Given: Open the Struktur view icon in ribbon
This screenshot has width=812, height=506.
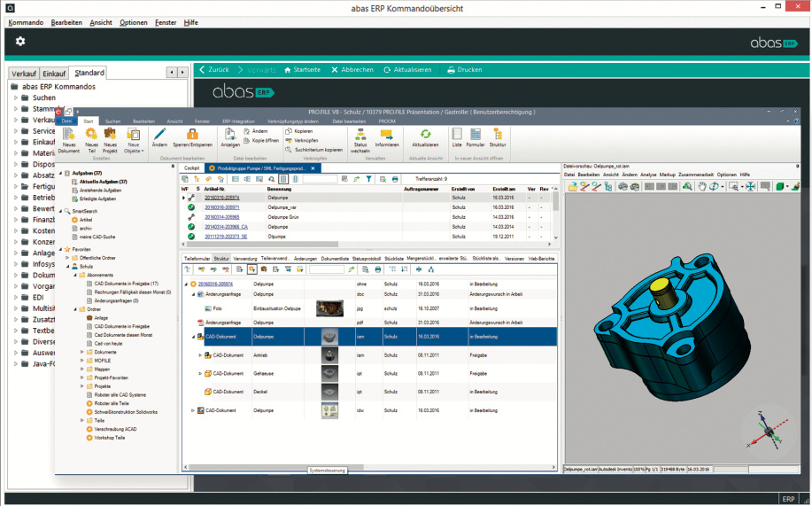Looking at the screenshot, I should click(498, 133).
